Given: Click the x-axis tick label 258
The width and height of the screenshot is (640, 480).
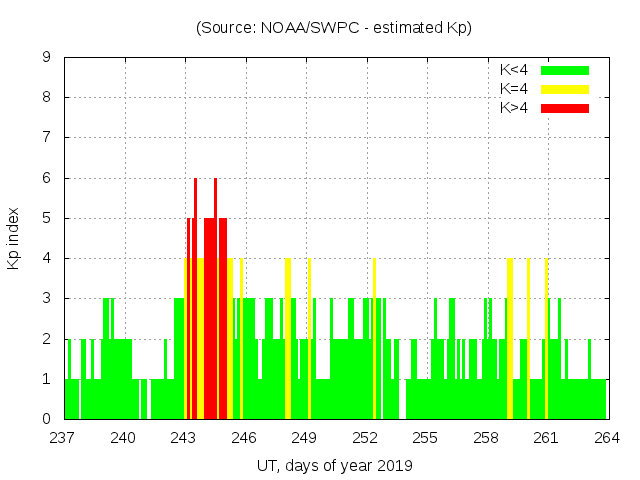Looking at the screenshot, I should point(486,438).
